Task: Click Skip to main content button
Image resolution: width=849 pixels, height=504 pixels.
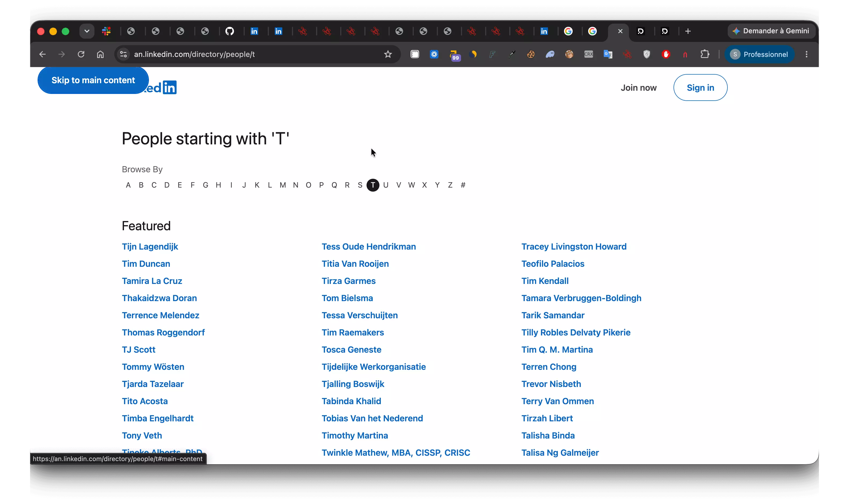Action: [93, 80]
